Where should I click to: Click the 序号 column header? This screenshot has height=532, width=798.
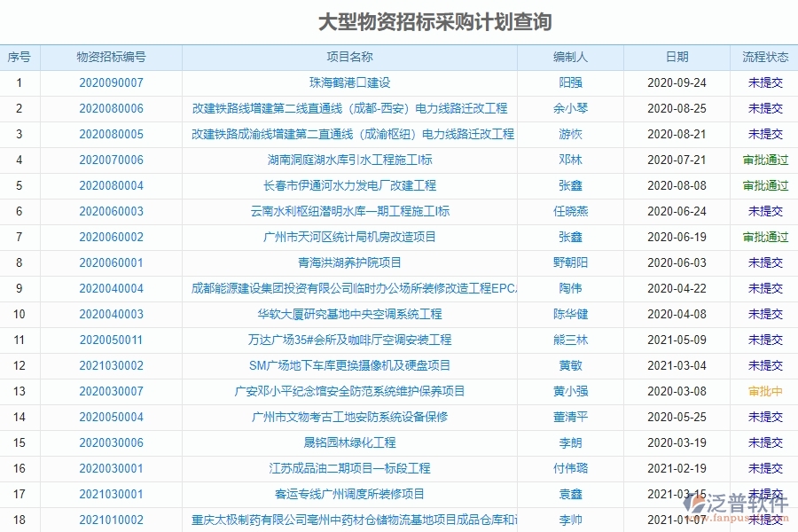pos(20,57)
